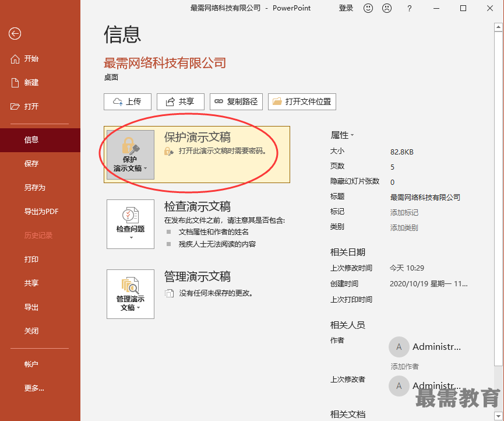Click the 隐藏幻灯片张数 value 0

click(x=393, y=183)
